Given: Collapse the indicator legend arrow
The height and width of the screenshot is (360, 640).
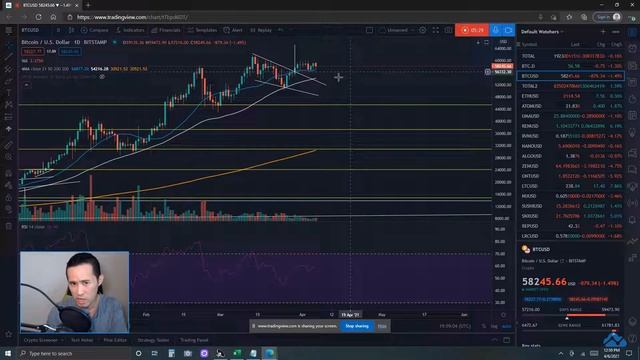Looking at the screenshot, I should pos(26,85).
